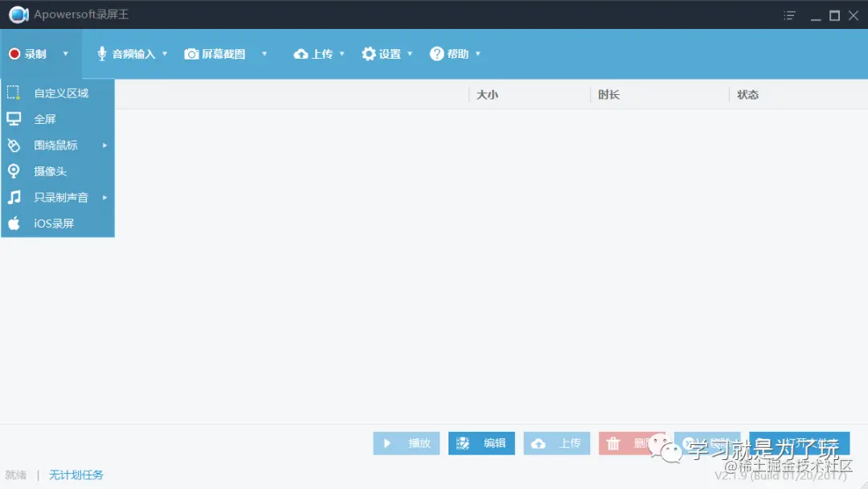
Task: Click the film-edit icon on 编辑 button
Action: 463,443
